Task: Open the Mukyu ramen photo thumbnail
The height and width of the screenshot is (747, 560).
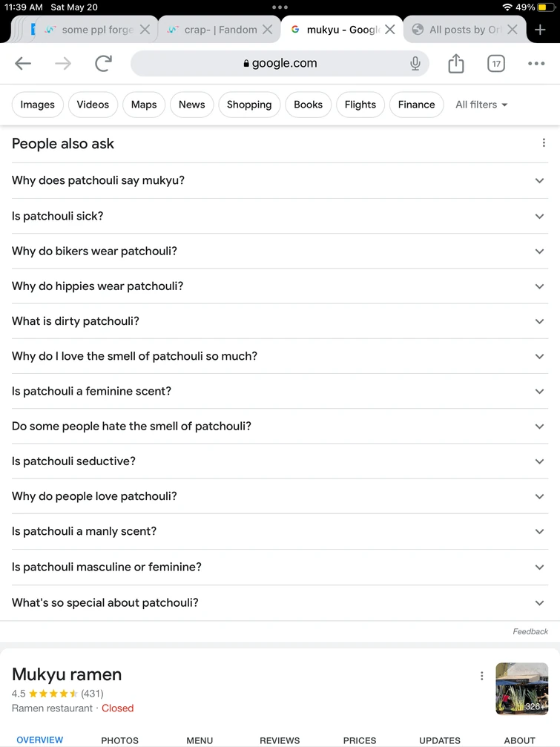Action: 521,688
